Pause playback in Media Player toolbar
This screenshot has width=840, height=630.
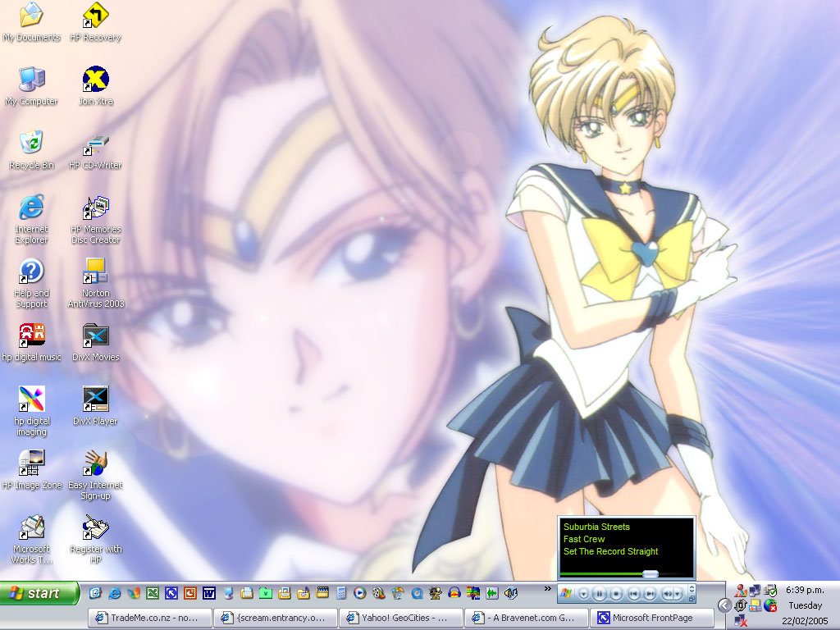[600, 594]
